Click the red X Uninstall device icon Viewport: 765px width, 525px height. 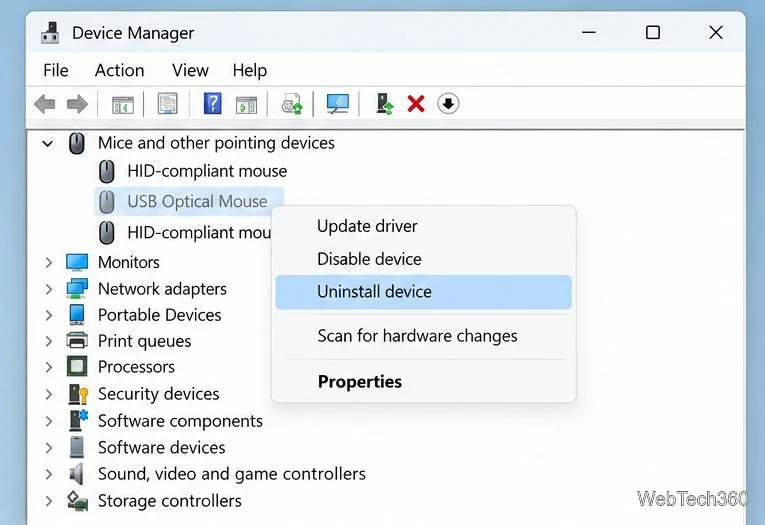tap(416, 104)
